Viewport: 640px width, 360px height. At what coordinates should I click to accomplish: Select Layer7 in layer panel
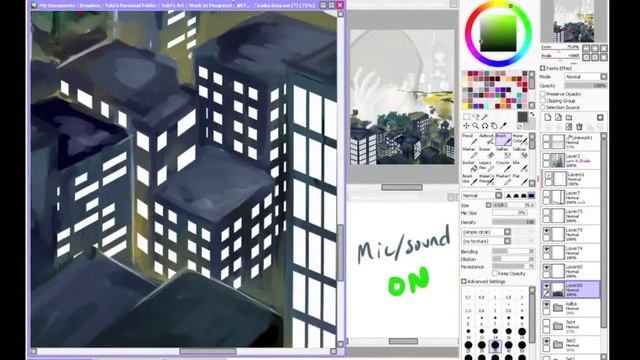coord(571,197)
